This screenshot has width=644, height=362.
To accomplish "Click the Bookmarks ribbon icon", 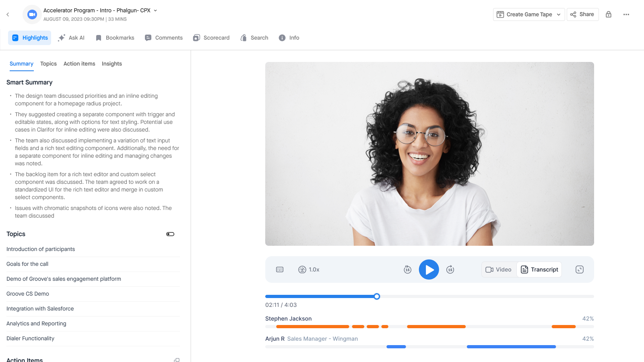I will (99, 38).
